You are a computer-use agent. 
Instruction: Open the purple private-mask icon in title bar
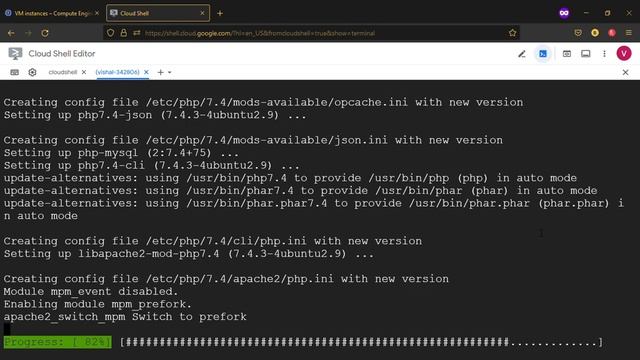pyautogui.click(x=564, y=13)
